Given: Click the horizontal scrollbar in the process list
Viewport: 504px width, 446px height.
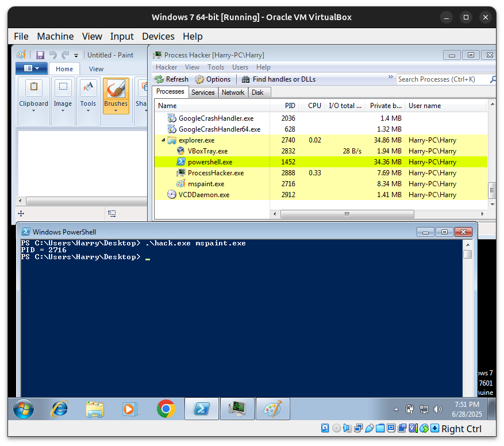Looking at the screenshot, I should (347, 214).
